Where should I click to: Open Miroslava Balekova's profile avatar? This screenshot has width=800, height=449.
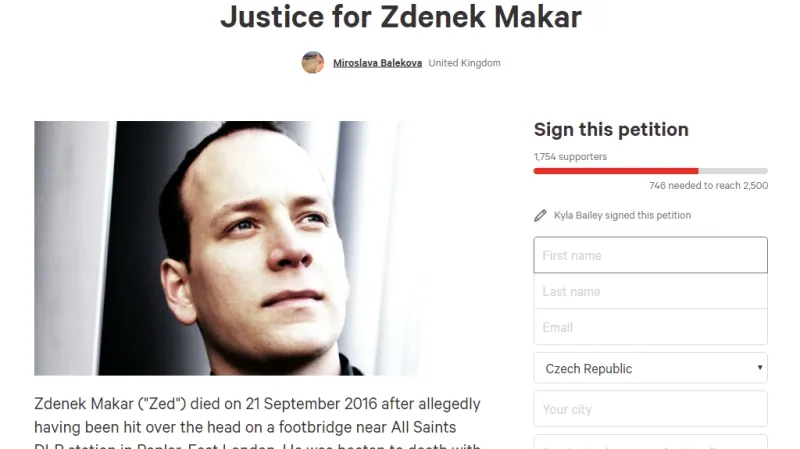(x=312, y=63)
